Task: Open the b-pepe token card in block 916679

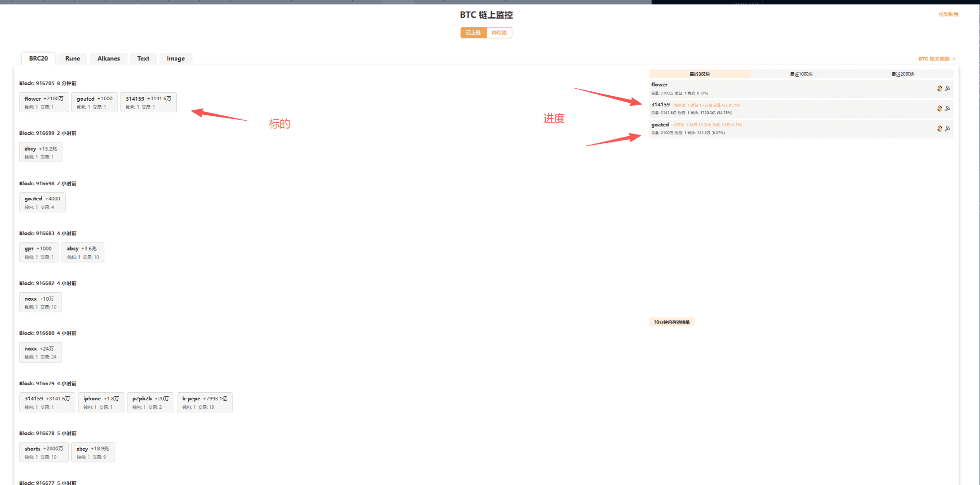Action: 204,402
